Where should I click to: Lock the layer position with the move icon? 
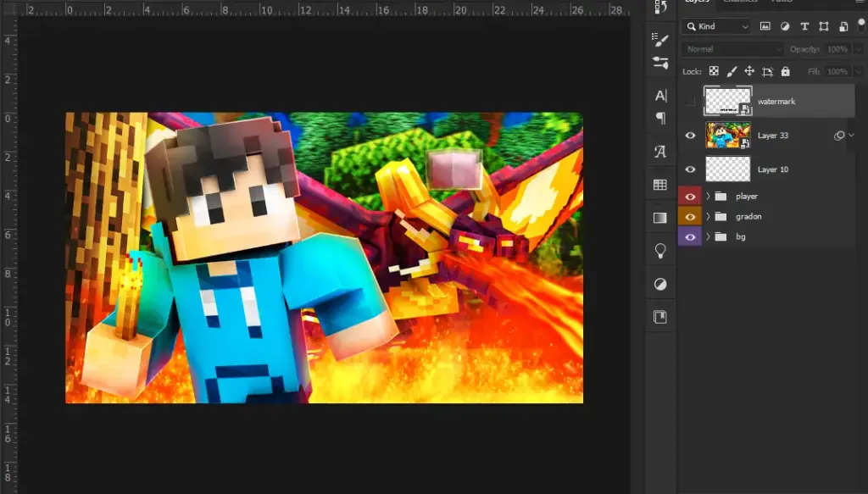(x=751, y=71)
